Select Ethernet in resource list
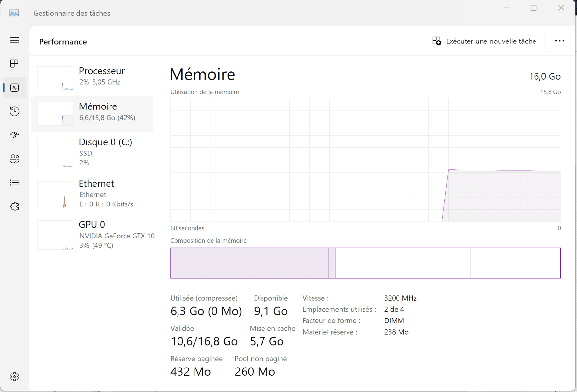The width and height of the screenshot is (577, 392). 92,193
